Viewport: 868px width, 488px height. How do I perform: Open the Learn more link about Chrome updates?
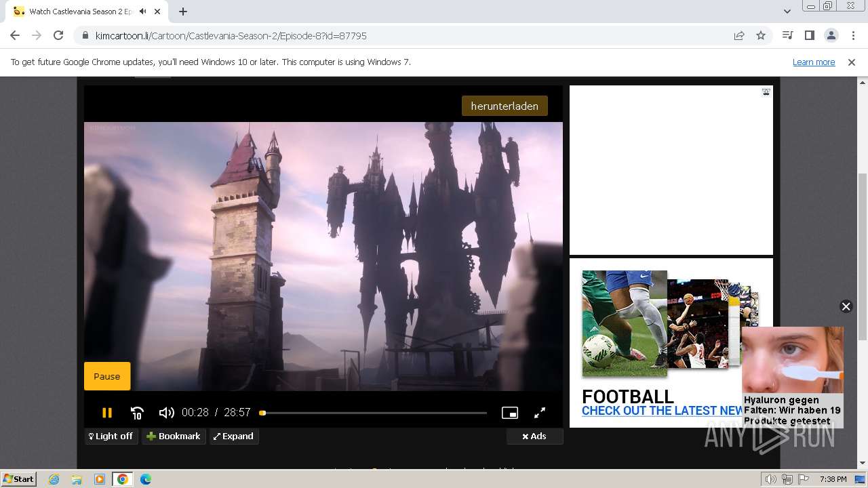point(814,62)
